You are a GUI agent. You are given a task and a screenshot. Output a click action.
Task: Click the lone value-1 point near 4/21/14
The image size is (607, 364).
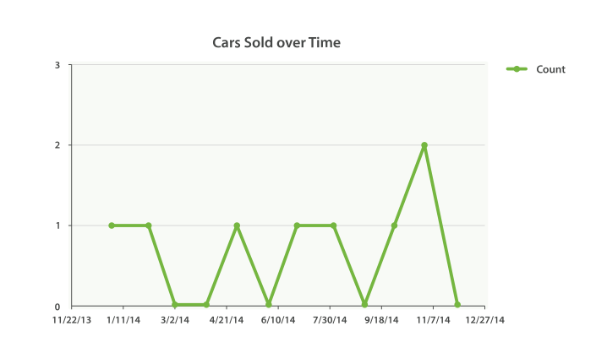click(x=237, y=225)
